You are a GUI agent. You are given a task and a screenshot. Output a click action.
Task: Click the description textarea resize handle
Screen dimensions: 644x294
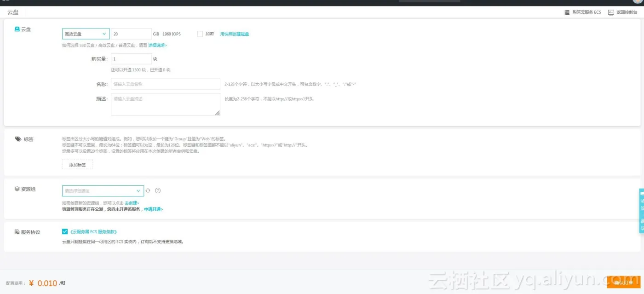pos(217,113)
